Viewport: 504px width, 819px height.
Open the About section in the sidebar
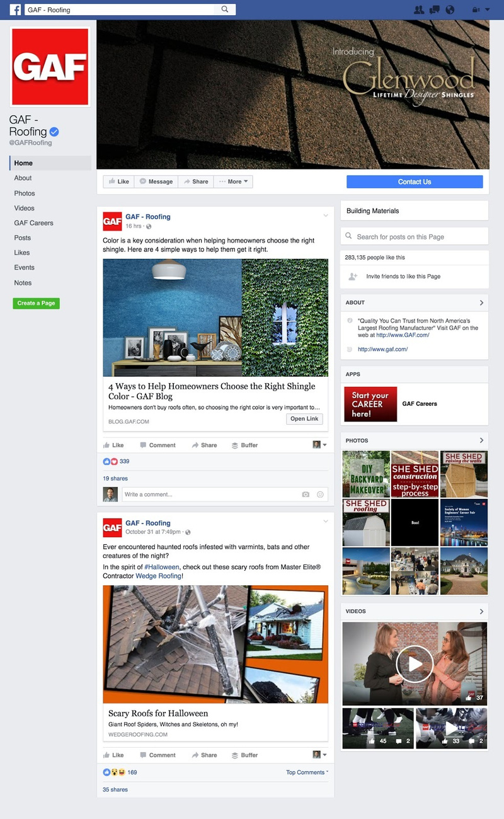[23, 178]
